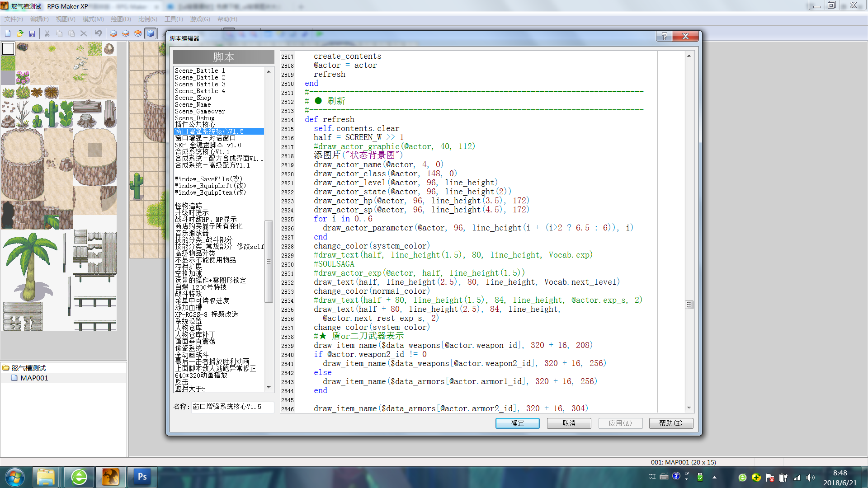
Task: Open the 工具(T) menu
Action: [x=174, y=19]
